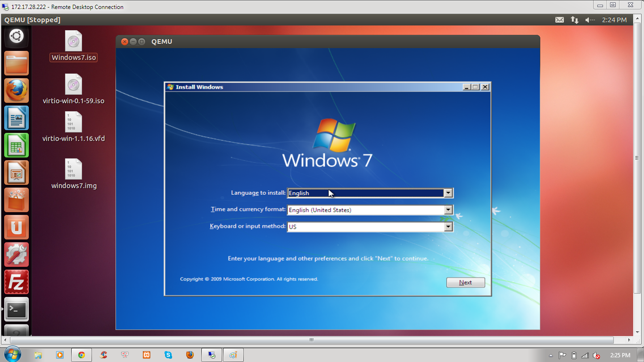
Task: Select the virtio-win-0.1-59.iso desktop file
Action: tap(74, 90)
